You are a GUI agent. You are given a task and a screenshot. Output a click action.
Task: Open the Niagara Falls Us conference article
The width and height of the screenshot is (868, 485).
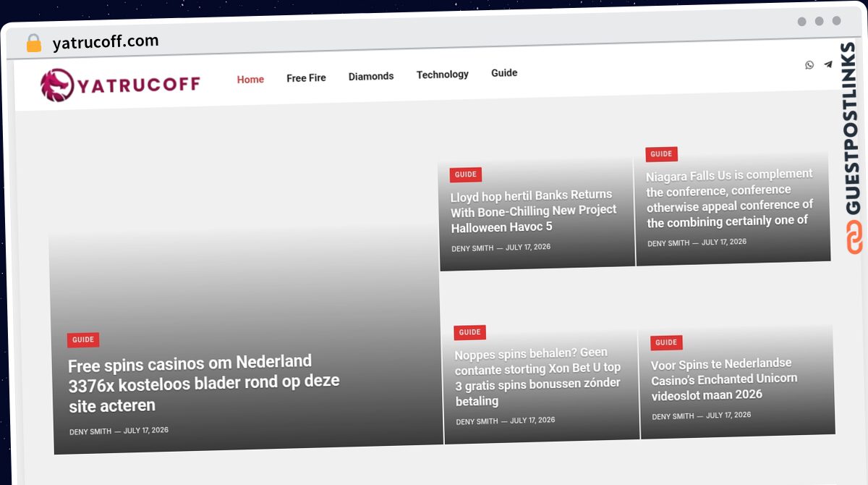coord(730,198)
